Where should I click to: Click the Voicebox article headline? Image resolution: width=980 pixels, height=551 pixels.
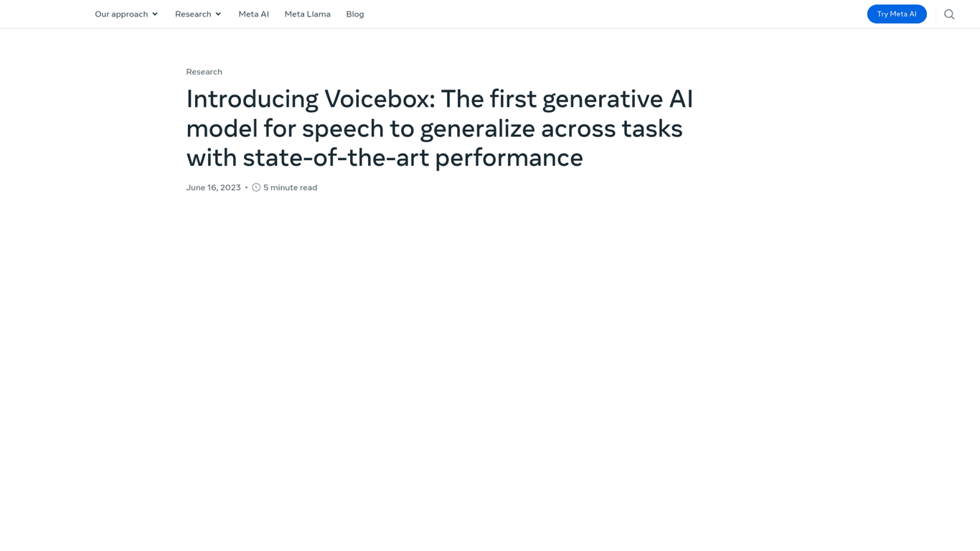coord(439,128)
